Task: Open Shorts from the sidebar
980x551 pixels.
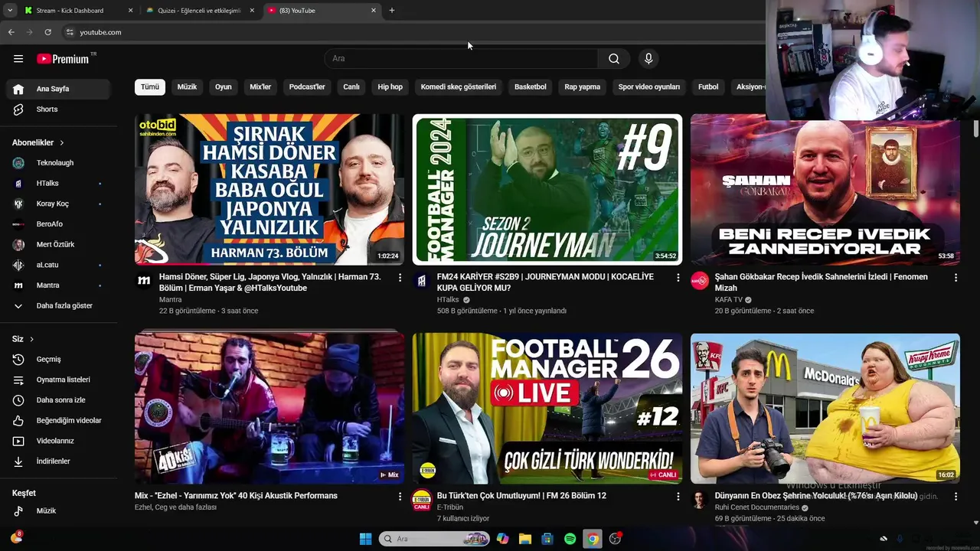Action: click(58, 109)
